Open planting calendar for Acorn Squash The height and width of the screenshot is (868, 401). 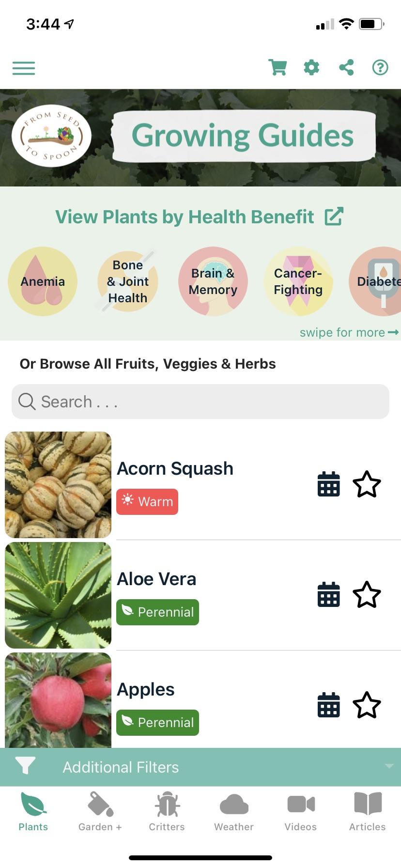point(328,484)
